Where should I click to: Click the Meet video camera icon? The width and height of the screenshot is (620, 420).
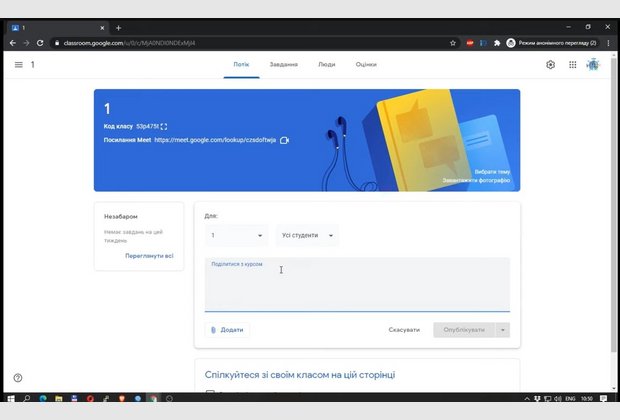click(x=284, y=140)
